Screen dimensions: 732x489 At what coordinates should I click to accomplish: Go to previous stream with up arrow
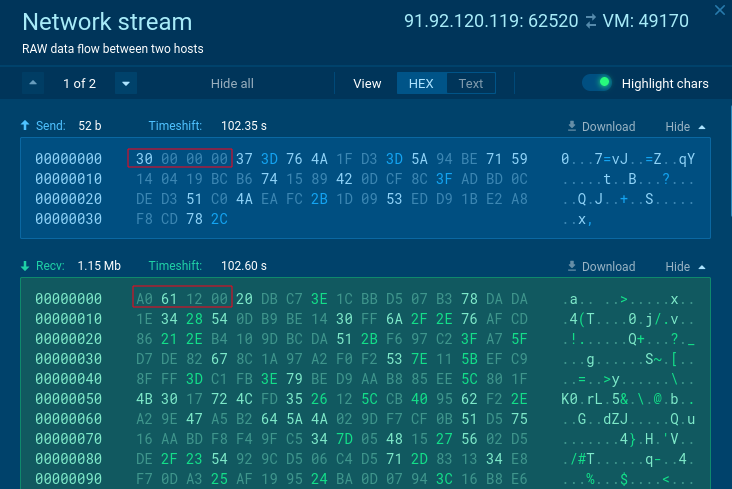tap(34, 83)
